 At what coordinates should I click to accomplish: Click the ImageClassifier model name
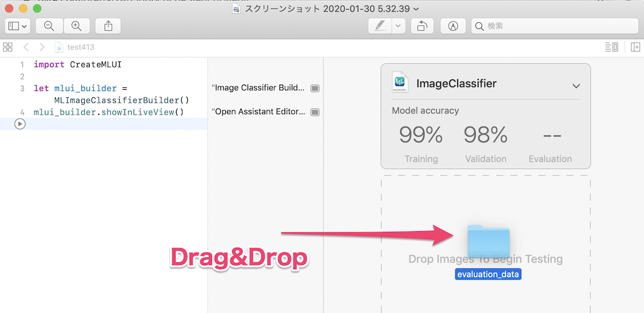point(456,84)
